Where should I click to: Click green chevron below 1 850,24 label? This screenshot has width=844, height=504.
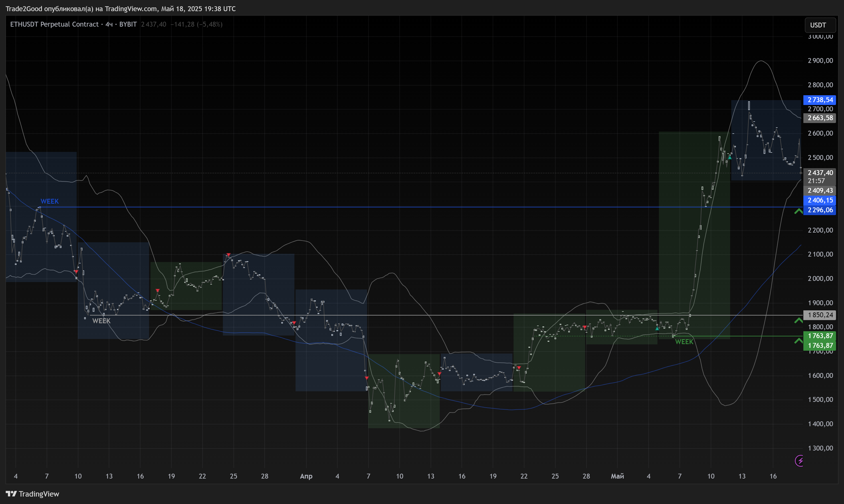tap(798, 320)
